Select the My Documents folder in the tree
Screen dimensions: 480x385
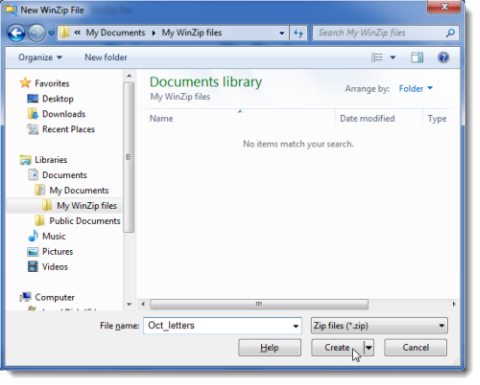pos(79,190)
